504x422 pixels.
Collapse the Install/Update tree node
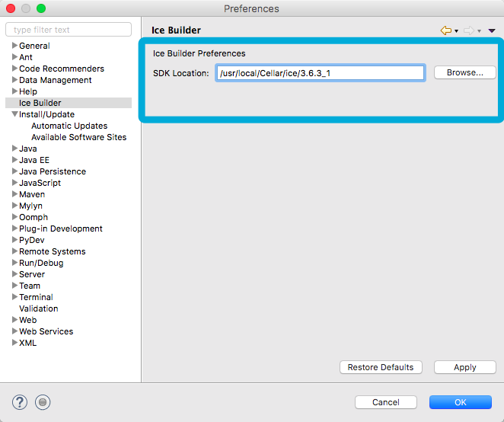click(14, 114)
